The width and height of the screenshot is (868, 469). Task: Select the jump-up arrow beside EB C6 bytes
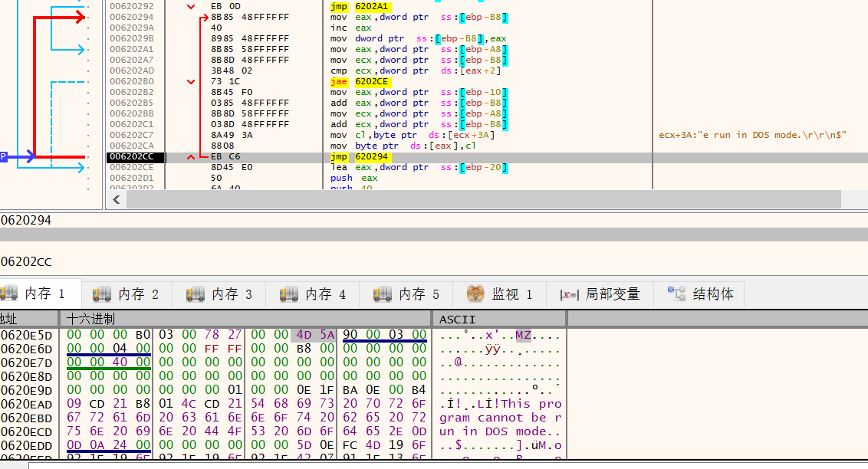[x=191, y=157]
